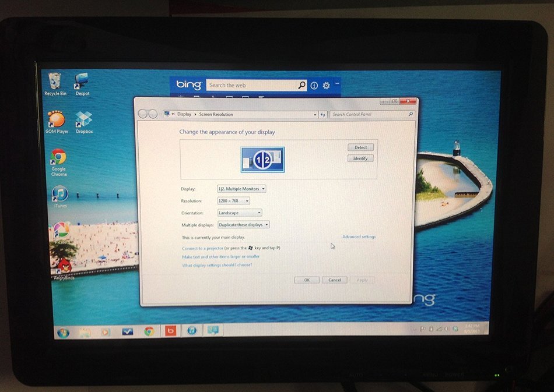Image resolution: width=554 pixels, height=392 pixels.
Task: Open the AngryBirds desktop icon
Action: click(x=64, y=269)
